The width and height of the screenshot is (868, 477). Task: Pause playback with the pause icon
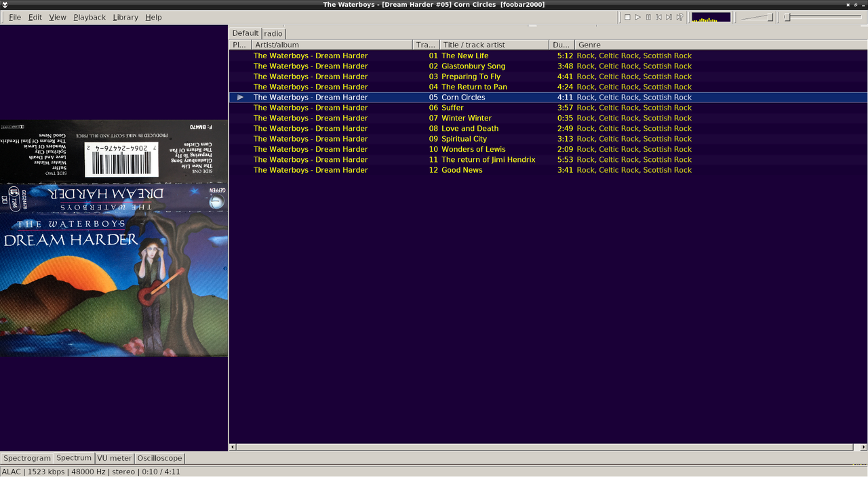(x=648, y=17)
